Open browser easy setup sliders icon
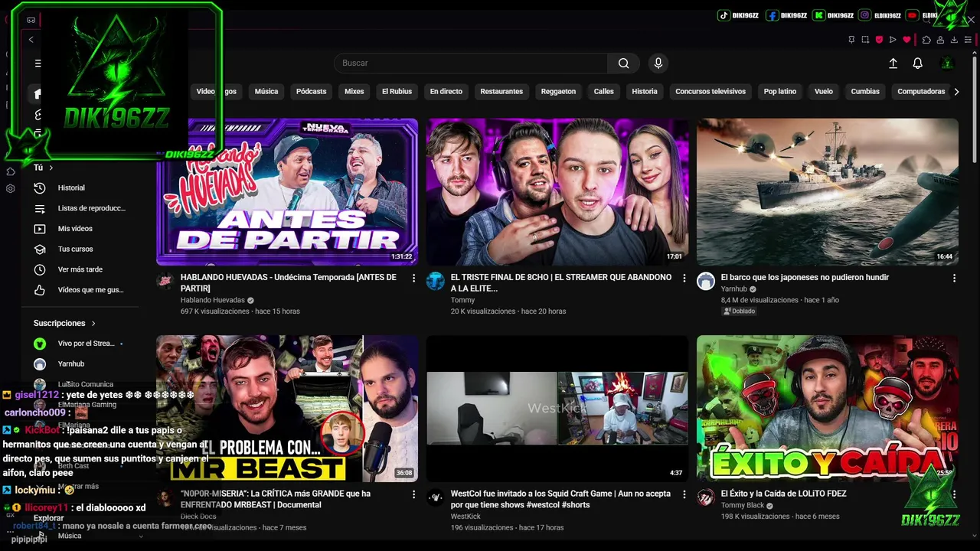The height and width of the screenshot is (551, 980). pyautogui.click(x=968, y=40)
